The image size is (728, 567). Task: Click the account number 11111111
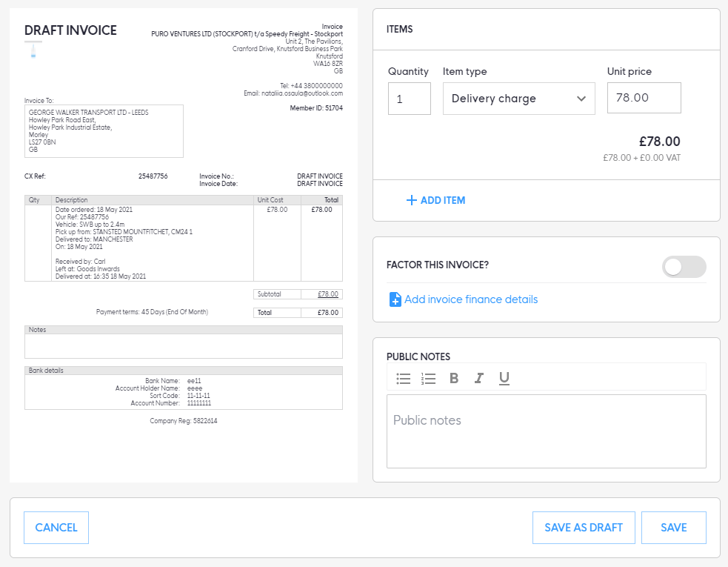coord(198,403)
